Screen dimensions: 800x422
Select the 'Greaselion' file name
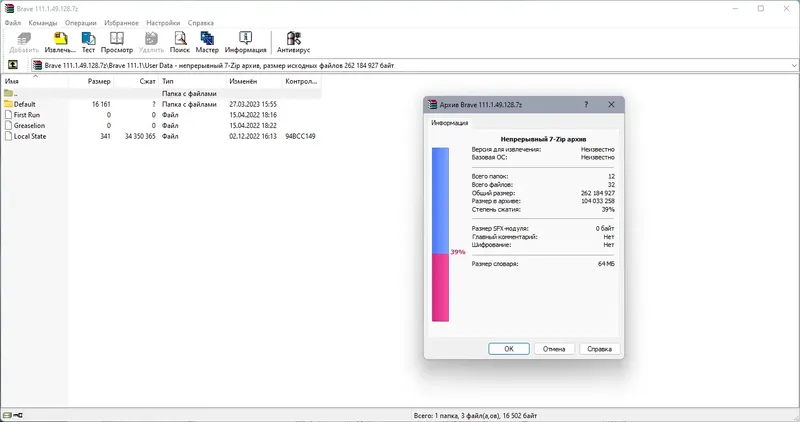(x=29, y=126)
